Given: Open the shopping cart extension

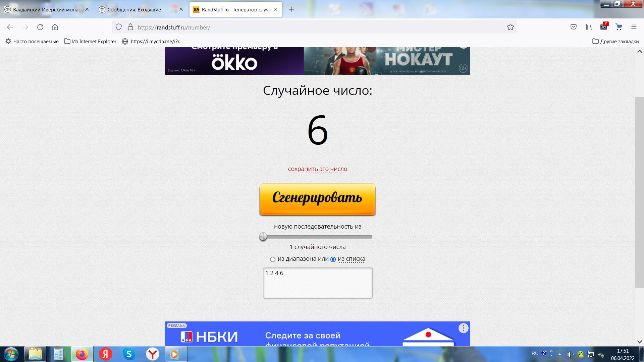Looking at the screenshot, I should pyautogui.click(x=619, y=27).
